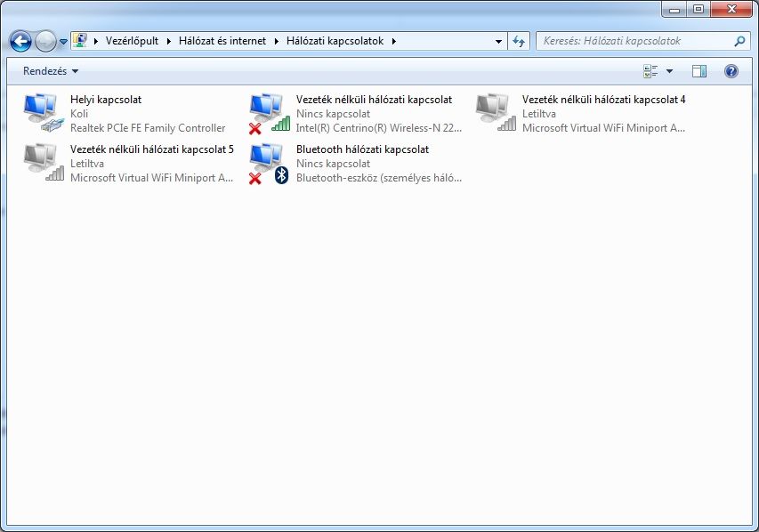Expand the arrow after Vezérlőpult

[169, 41]
